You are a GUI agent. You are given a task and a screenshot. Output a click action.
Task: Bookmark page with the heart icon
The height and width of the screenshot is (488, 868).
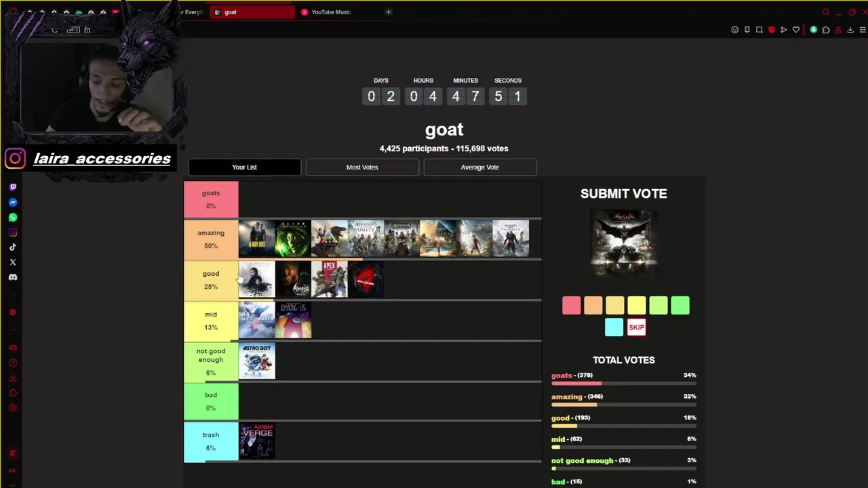click(795, 30)
